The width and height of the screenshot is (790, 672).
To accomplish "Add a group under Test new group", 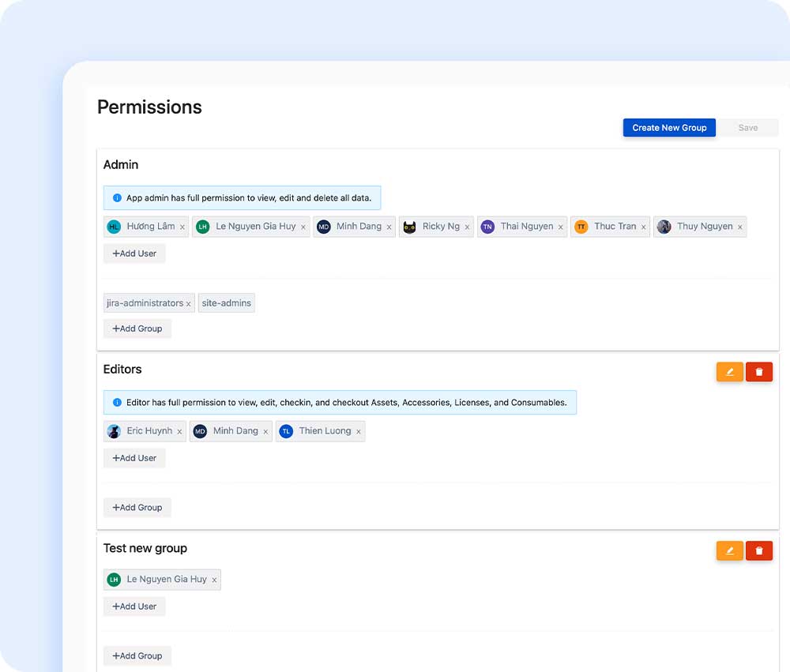I will (x=137, y=656).
